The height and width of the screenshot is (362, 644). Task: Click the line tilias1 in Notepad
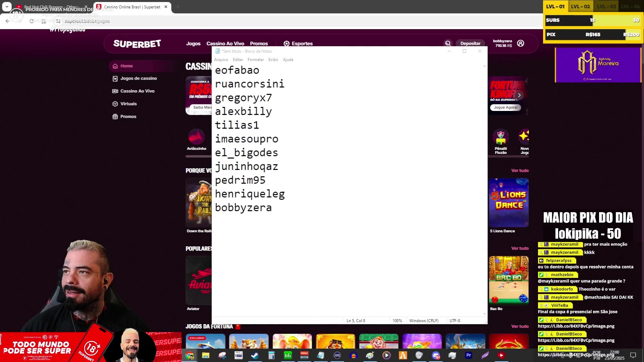(237, 125)
